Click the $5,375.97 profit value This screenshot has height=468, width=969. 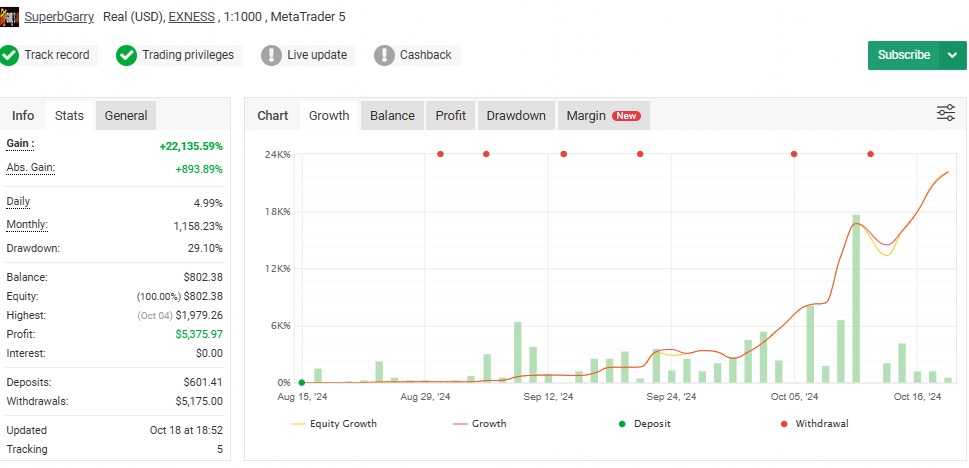tap(199, 334)
